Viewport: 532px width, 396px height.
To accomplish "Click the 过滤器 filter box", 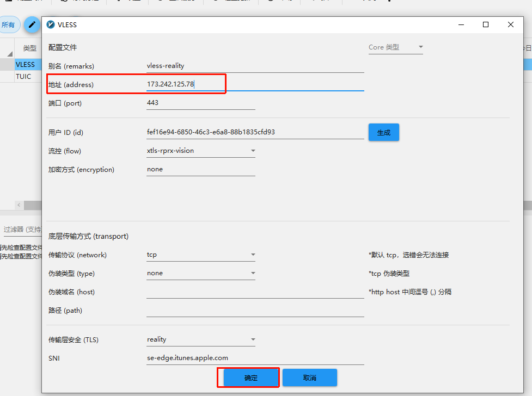I will tap(22, 230).
